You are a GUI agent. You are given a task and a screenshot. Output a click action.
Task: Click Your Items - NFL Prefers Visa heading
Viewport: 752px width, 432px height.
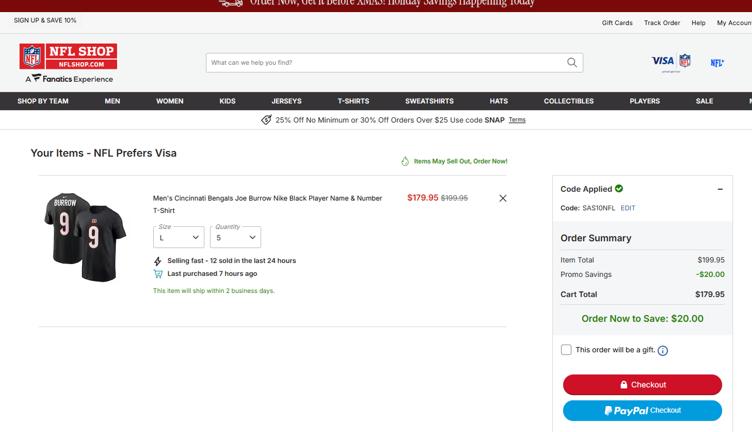[104, 153]
